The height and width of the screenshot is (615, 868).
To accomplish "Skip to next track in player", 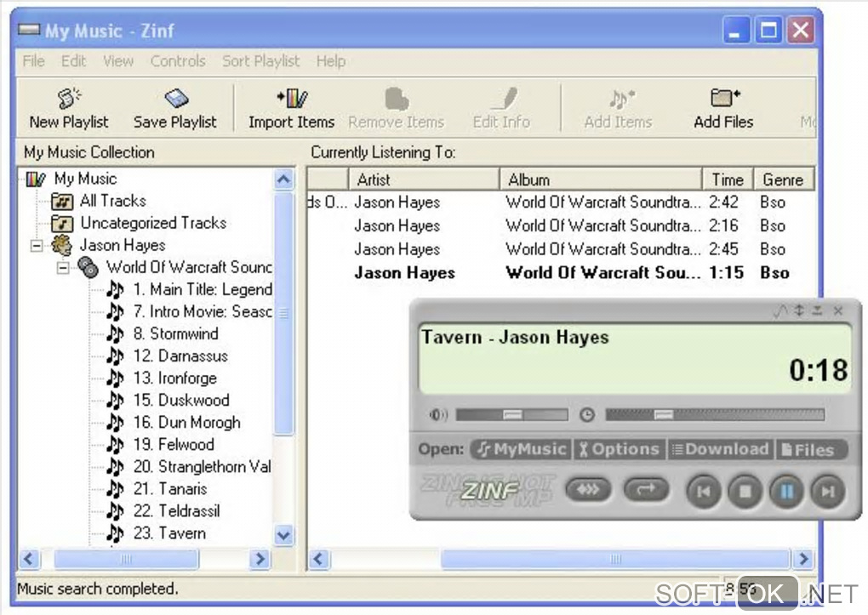I will (x=828, y=491).
